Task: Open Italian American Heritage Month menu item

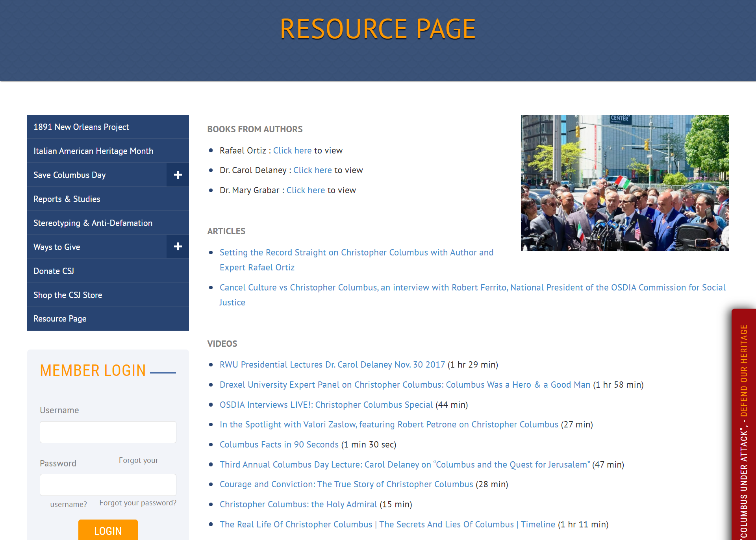Action: coord(93,151)
